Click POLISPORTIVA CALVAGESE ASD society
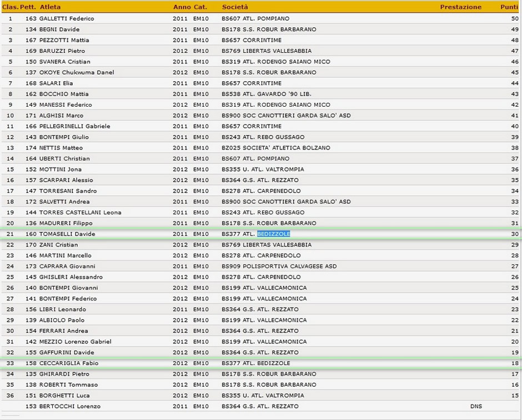Viewport: 522px width, 420px height. pyautogui.click(x=290, y=266)
